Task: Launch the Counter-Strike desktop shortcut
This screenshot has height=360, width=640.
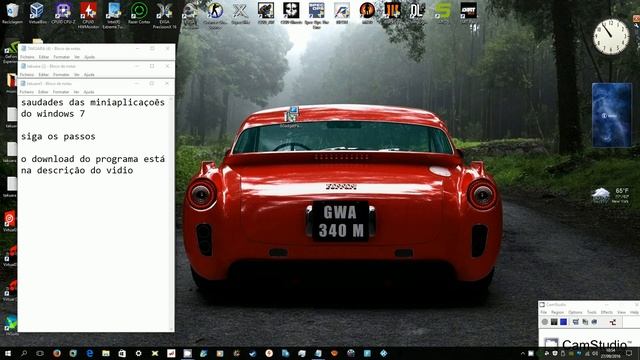Action: (215, 15)
